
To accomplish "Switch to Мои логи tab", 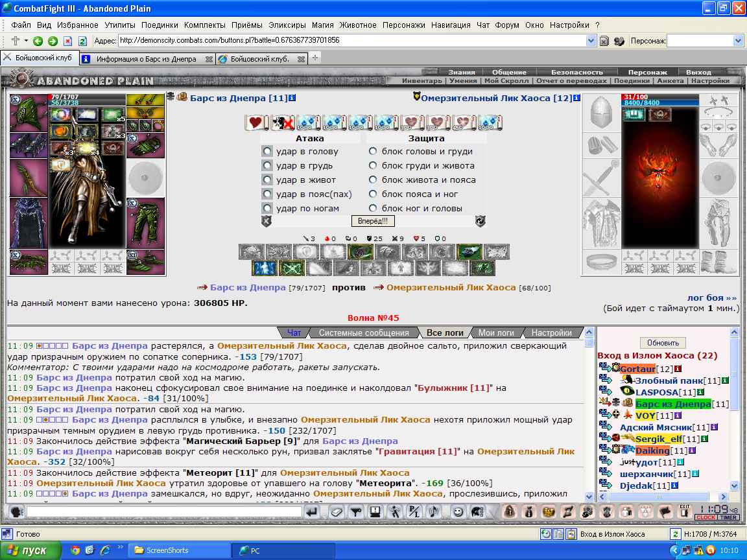I will tap(496, 333).
